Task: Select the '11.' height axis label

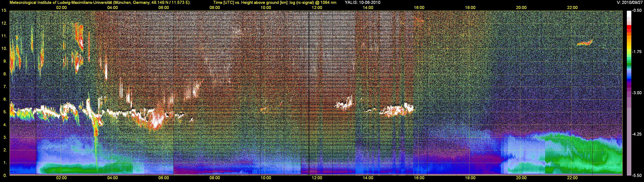Action: [4, 36]
